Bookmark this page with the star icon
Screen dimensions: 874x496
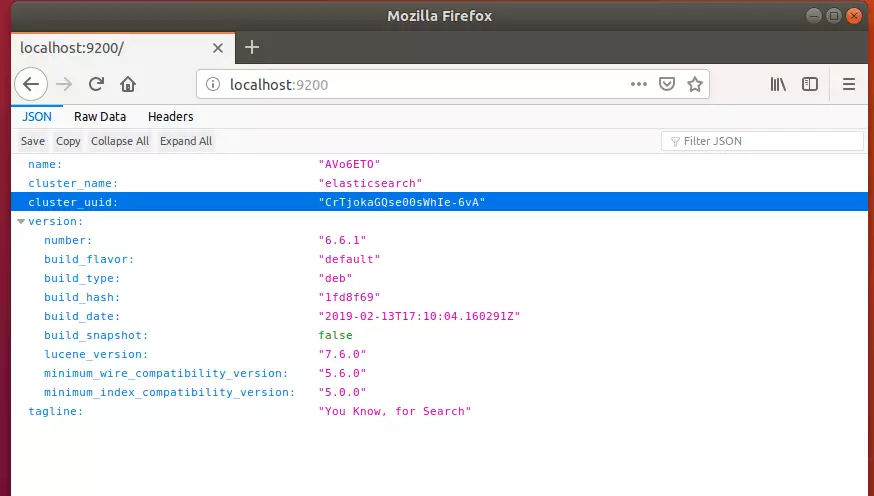(695, 84)
